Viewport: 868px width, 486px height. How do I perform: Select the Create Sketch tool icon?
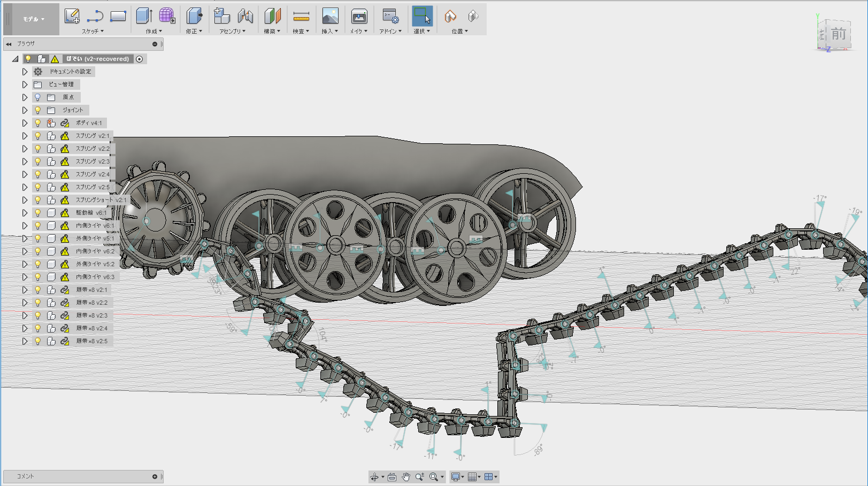pyautogui.click(x=72, y=16)
